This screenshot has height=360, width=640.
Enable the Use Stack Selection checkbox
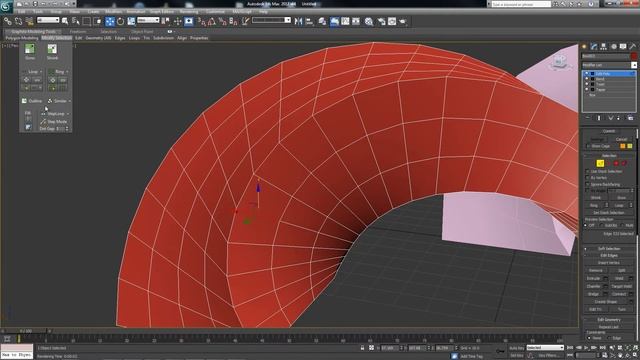588,171
